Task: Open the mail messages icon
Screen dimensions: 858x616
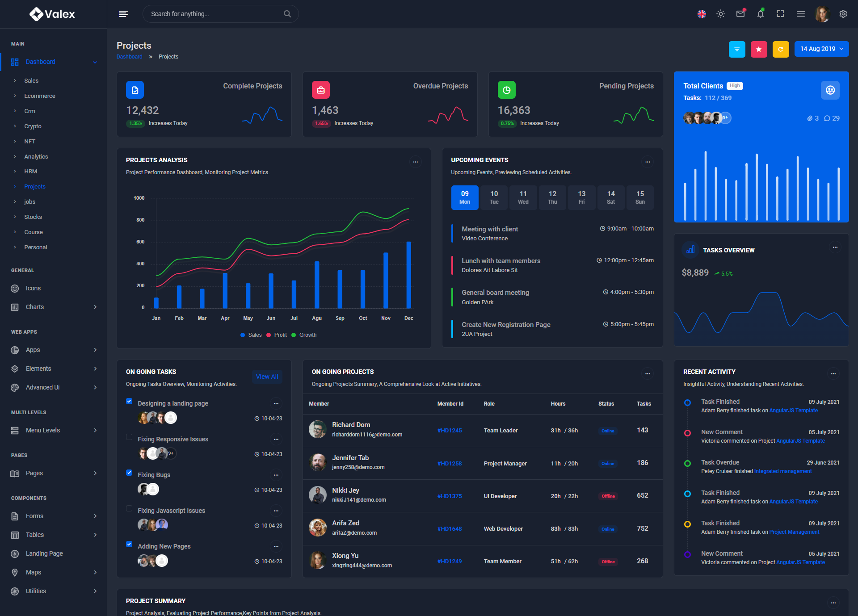Action: tap(740, 14)
